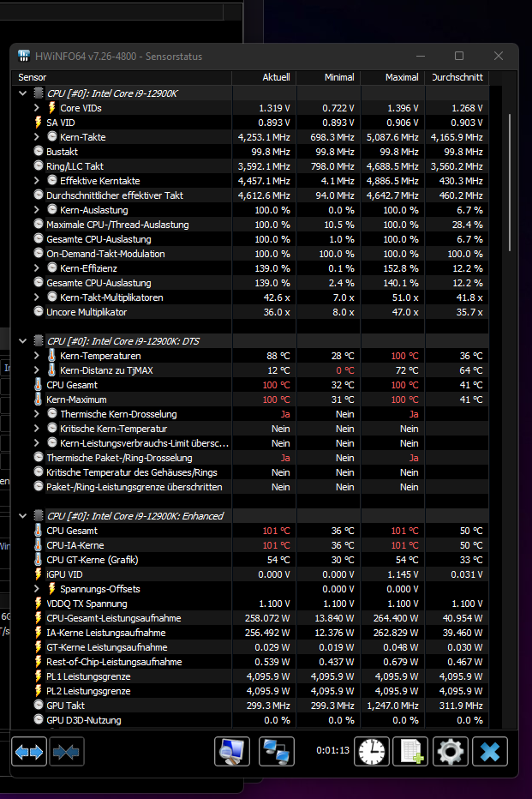Viewport: 532px width, 799px height.
Task: Click circle icon next to GPU Takt
Action: point(39,706)
